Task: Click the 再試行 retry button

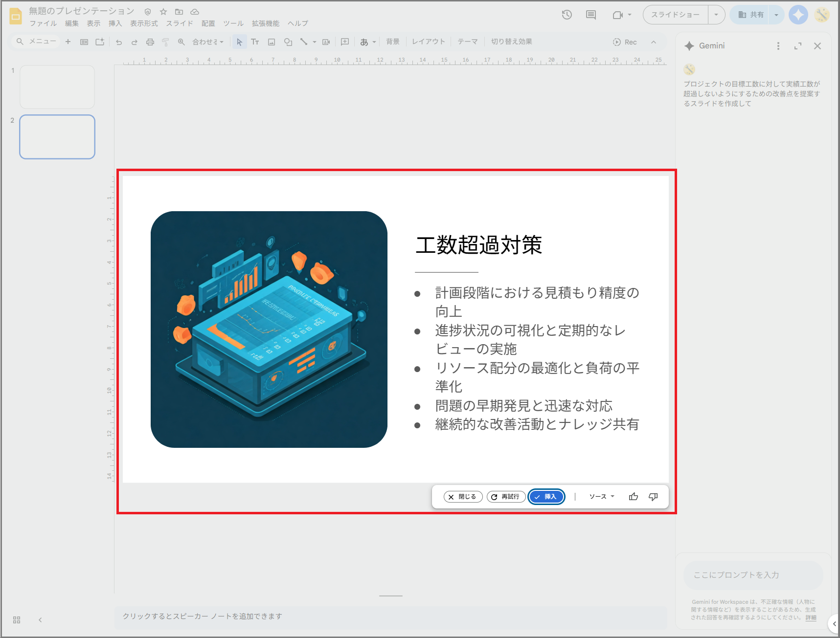Action: point(506,497)
